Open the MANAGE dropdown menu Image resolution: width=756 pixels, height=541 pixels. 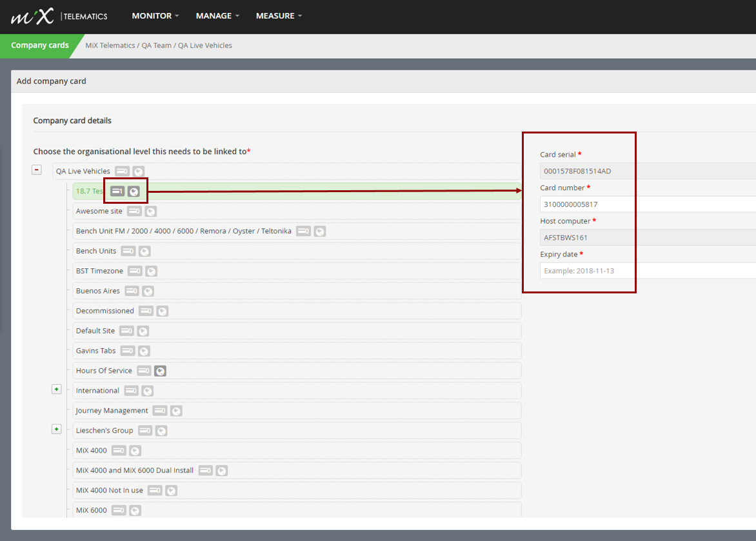(x=217, y=16)
